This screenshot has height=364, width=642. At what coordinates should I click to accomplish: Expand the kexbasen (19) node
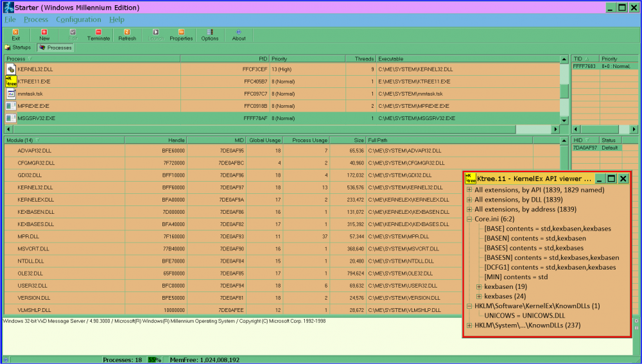tap(479, 286)
